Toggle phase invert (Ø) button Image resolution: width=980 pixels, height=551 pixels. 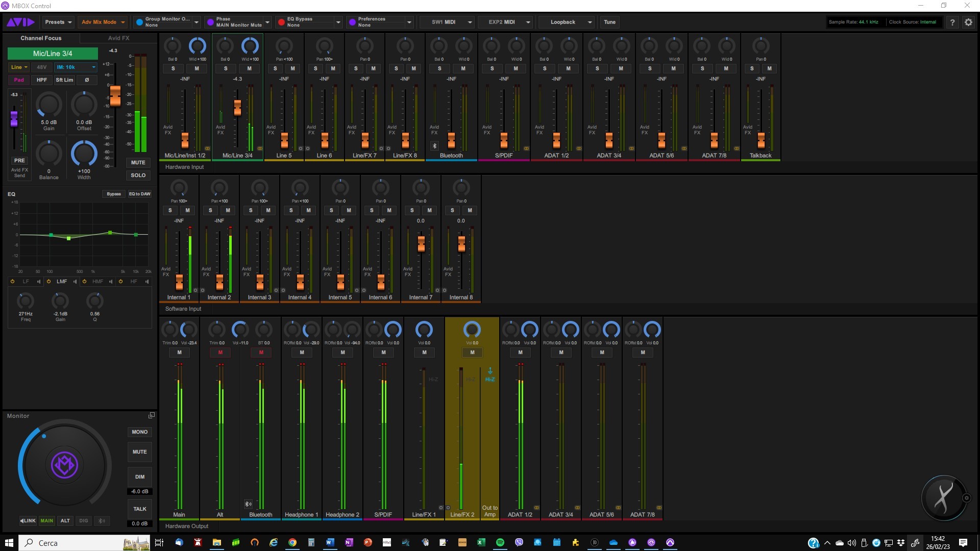click(x=87, y=80)
